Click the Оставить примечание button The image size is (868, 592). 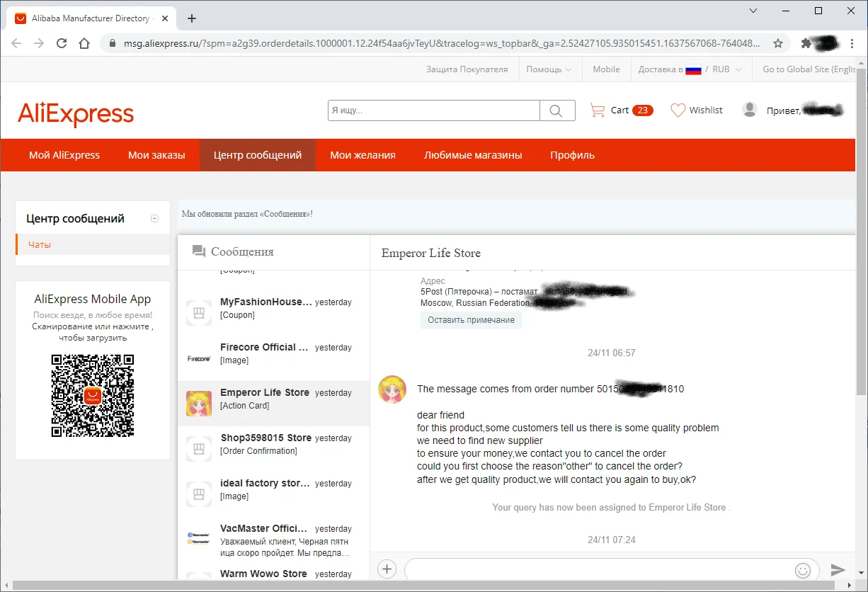point(471,320)
